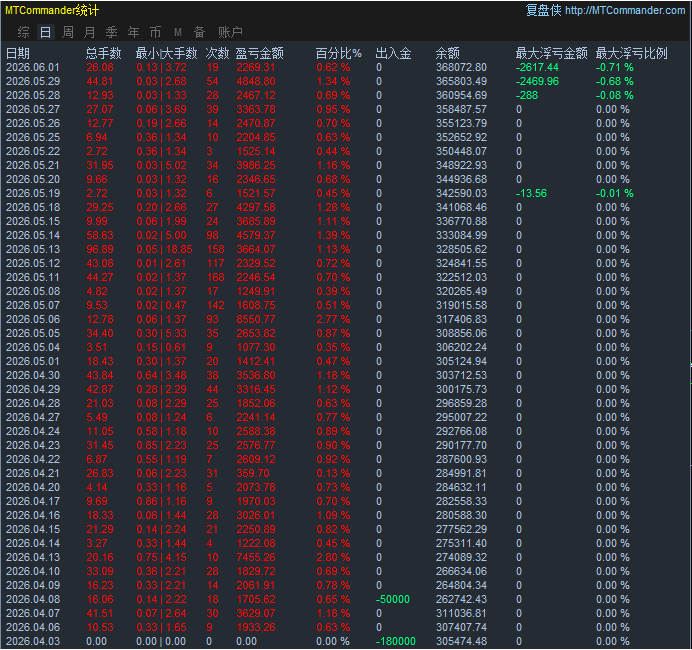The width and height of the screenshot is (692, 650).
Task: Click profit amount 4848.80
Action: [256, 82]
